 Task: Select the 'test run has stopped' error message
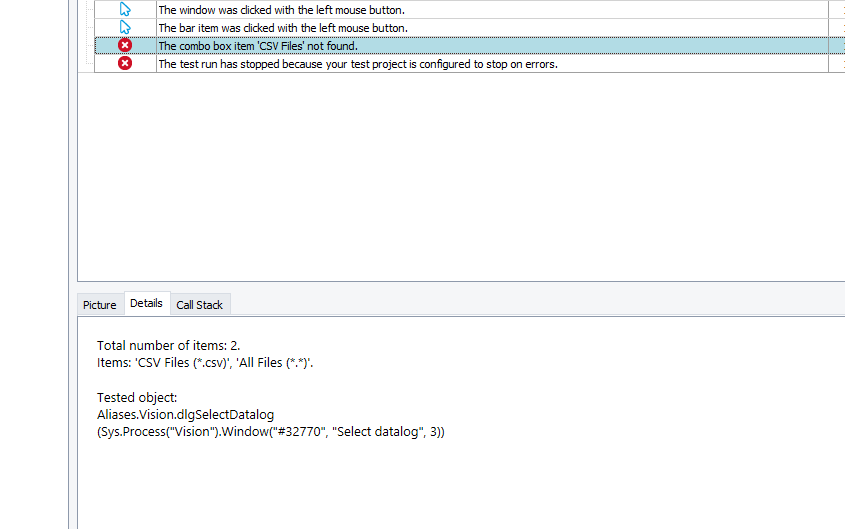click(x=357, y=64)
